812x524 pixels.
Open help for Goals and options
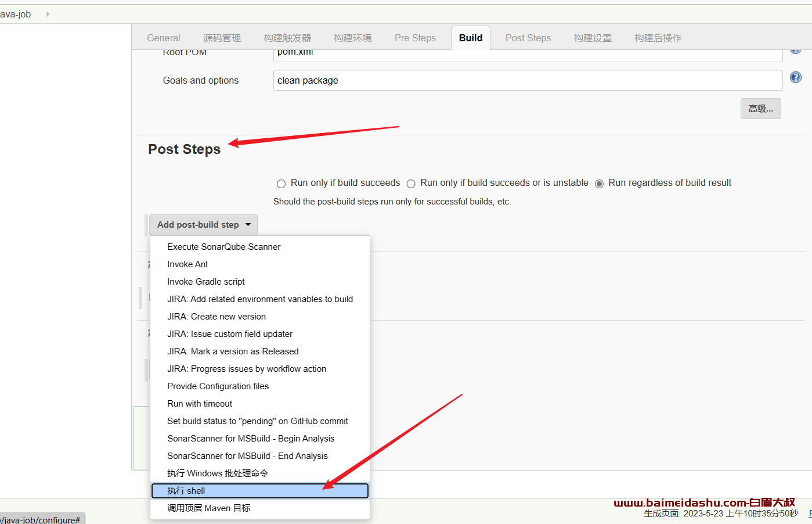[795, 77]
